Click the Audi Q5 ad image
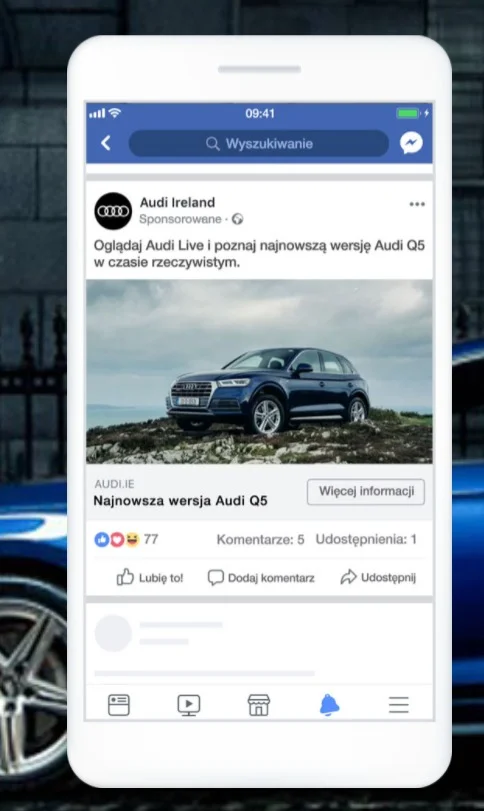484x811 pixels. 259,371
